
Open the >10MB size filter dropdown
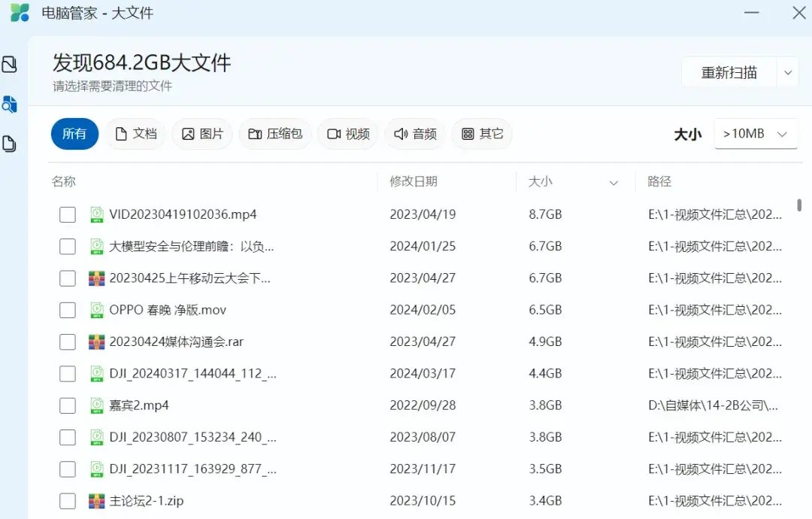[x=754, y=133]
